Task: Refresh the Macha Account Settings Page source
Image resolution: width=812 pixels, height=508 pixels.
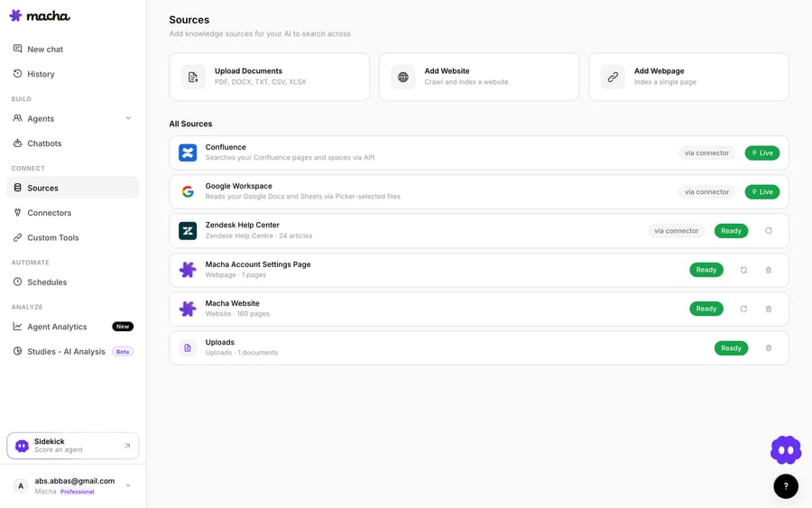Action: click(743, 270)
